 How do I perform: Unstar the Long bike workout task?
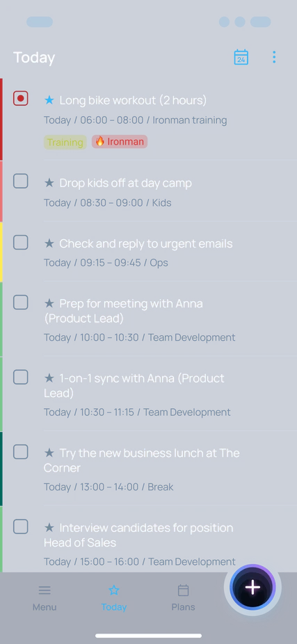[x=49, y=100]
